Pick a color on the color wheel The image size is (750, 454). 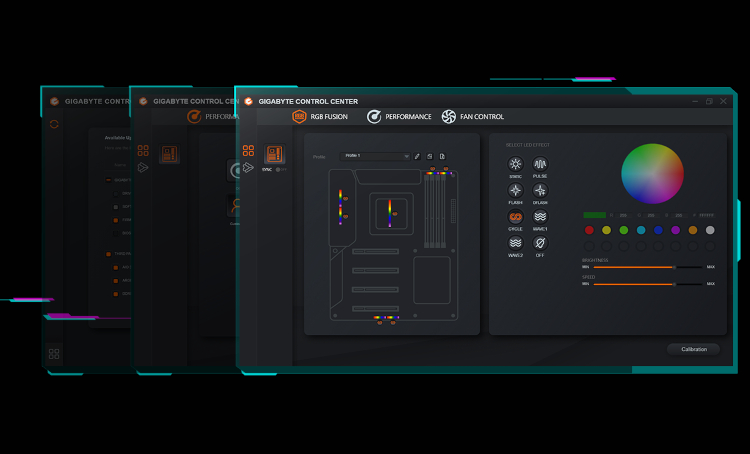pyautogui.click(x=652, y=174)
